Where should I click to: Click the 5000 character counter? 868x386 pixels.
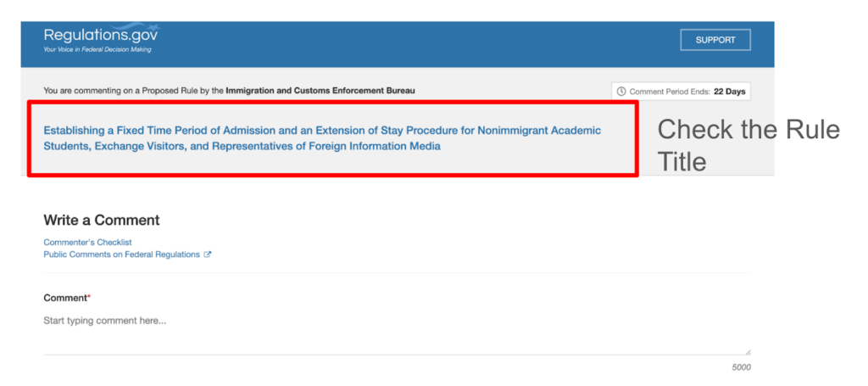(741, 367)
